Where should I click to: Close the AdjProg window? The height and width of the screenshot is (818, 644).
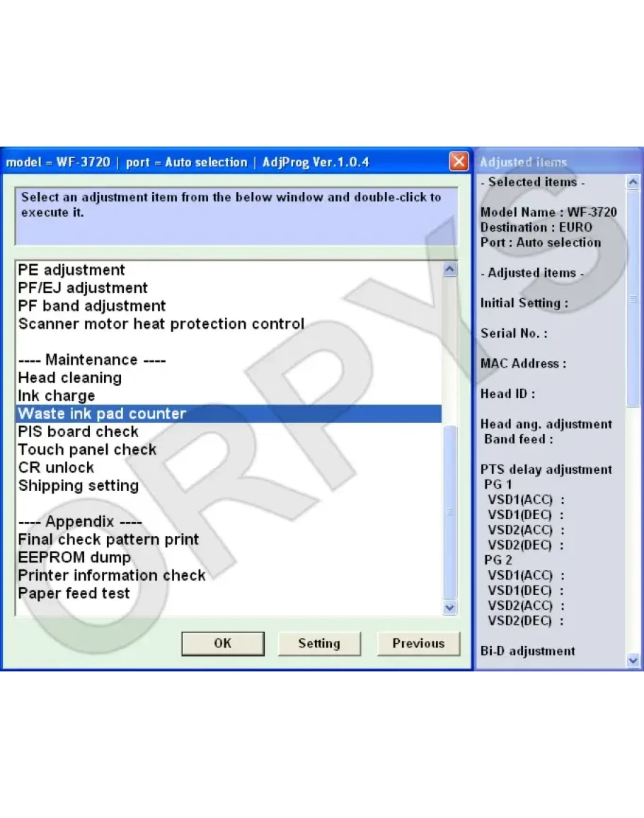tap(459, 162)
